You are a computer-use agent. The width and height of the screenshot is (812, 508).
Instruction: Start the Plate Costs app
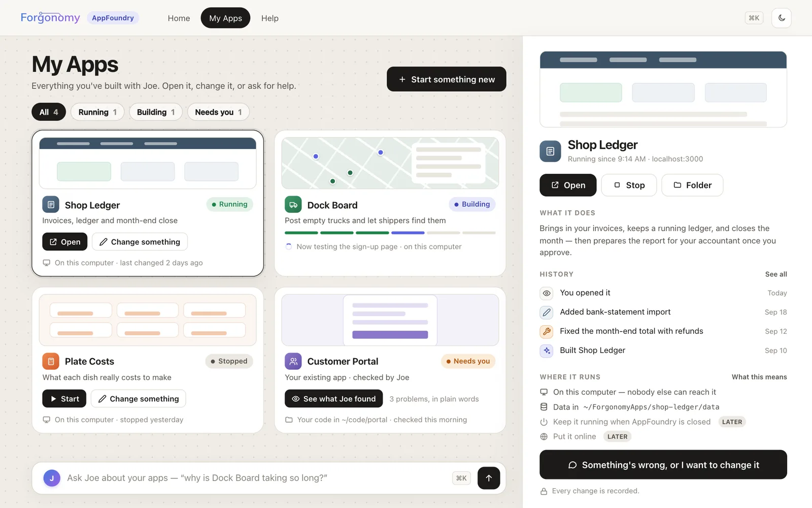point(64,399)
